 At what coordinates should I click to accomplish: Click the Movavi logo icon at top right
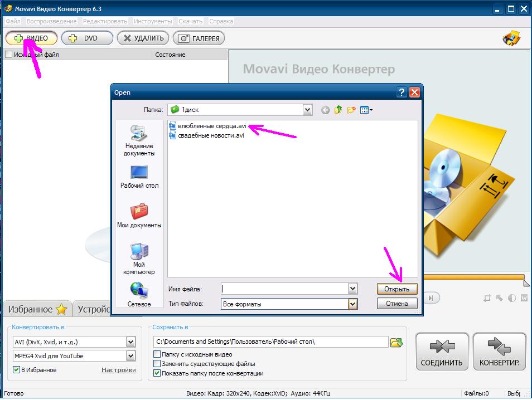(511, 38)
